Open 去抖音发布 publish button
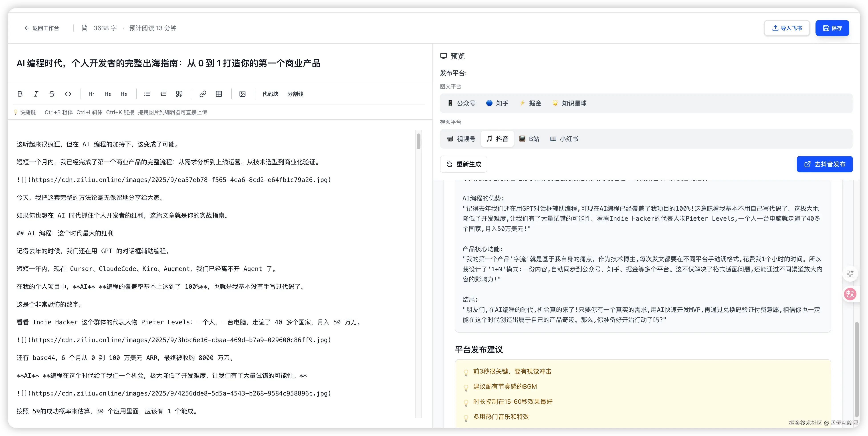The image size is (868, 436). (x=825, y=164)
